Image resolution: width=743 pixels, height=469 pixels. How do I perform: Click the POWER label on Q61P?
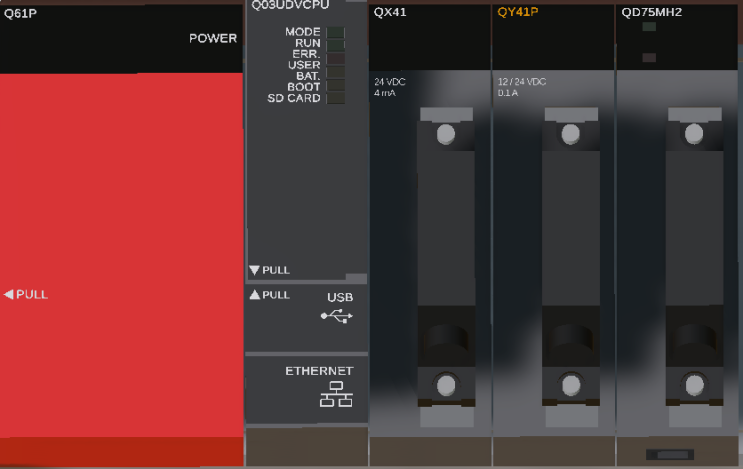click(x=213, y=38)
